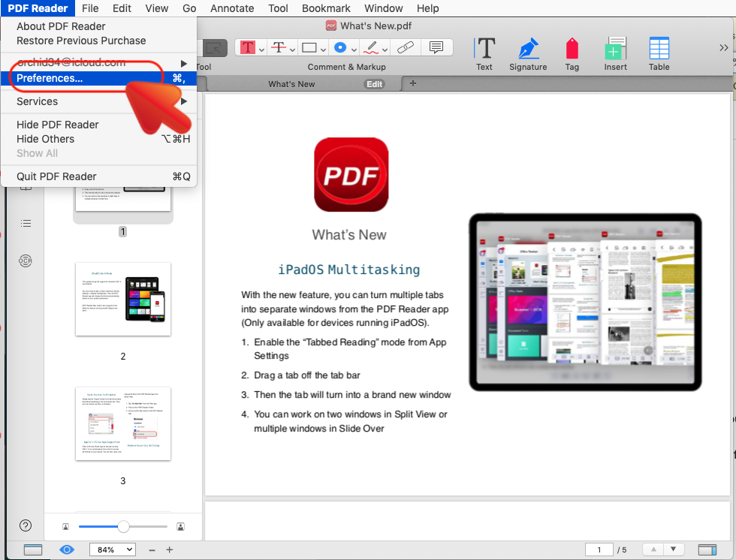The image size is (736, 560).
Task: Open the Bookmark menu
Action: click(x=326, y=8)
